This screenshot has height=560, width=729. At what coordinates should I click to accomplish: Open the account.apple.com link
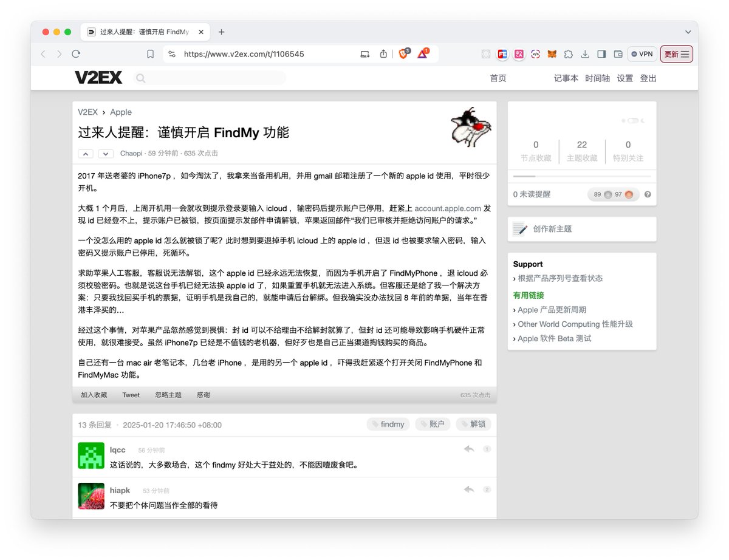(448, 208)
